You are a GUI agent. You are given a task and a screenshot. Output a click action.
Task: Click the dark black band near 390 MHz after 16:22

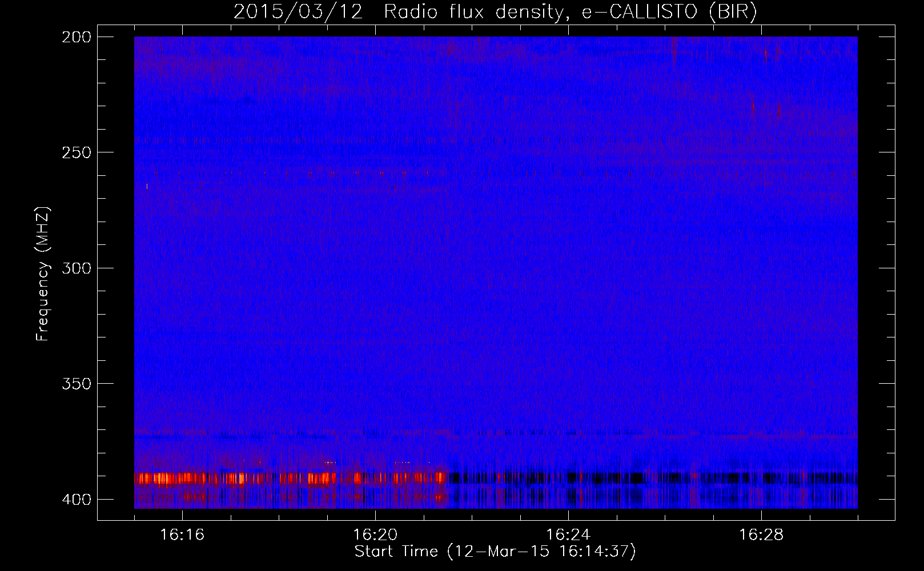[x=653, y=478]
